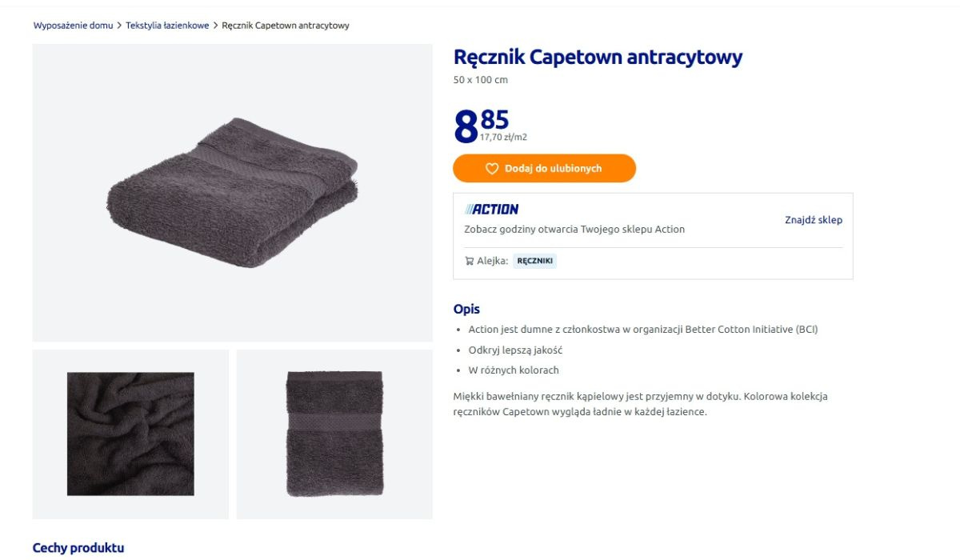
Task: Click the 17,70 zł/m2 unit price
Action: click(503, 138)
